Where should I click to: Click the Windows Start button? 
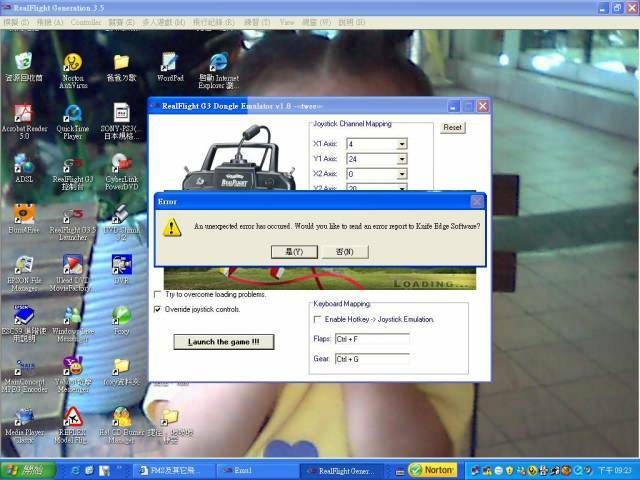click(x=28, y=470)
